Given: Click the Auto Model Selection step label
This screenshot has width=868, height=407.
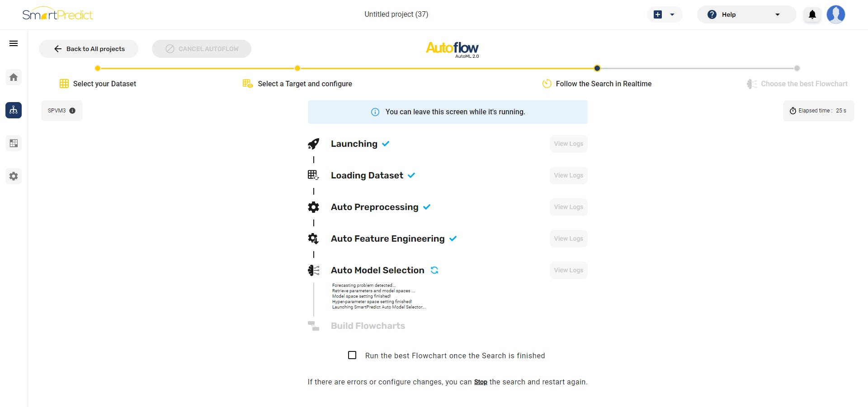Looking at the screenshot, I should [377, 270].
